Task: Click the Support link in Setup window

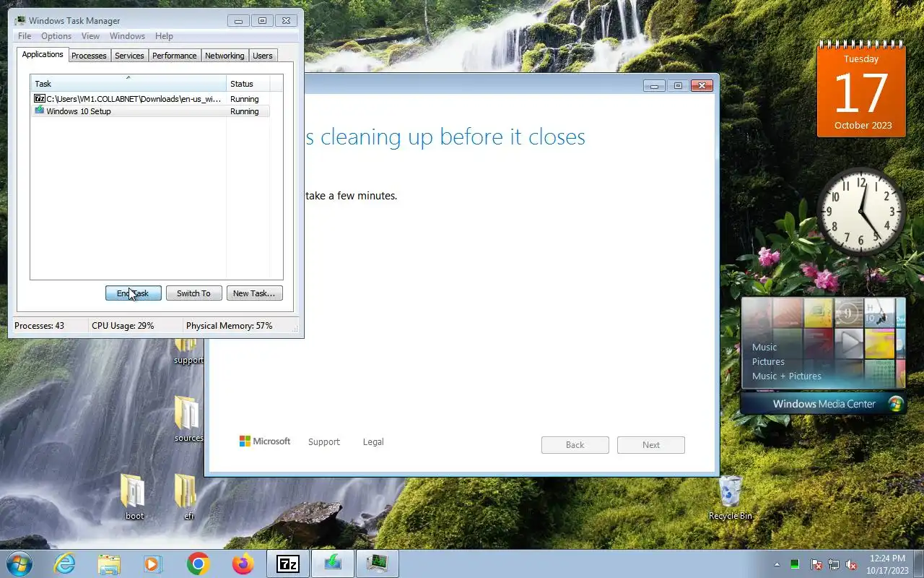Action: (323, 442)
